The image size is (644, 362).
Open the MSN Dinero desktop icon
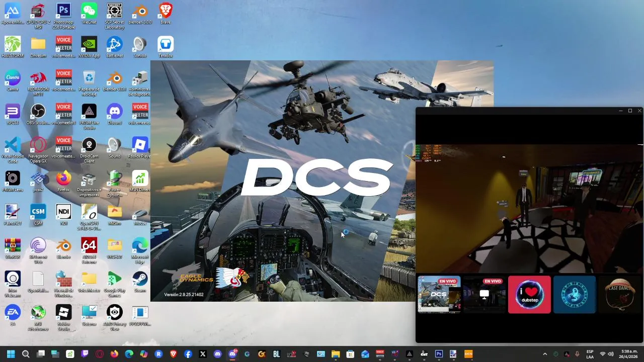pyautogui.click(x=140, y=181)
